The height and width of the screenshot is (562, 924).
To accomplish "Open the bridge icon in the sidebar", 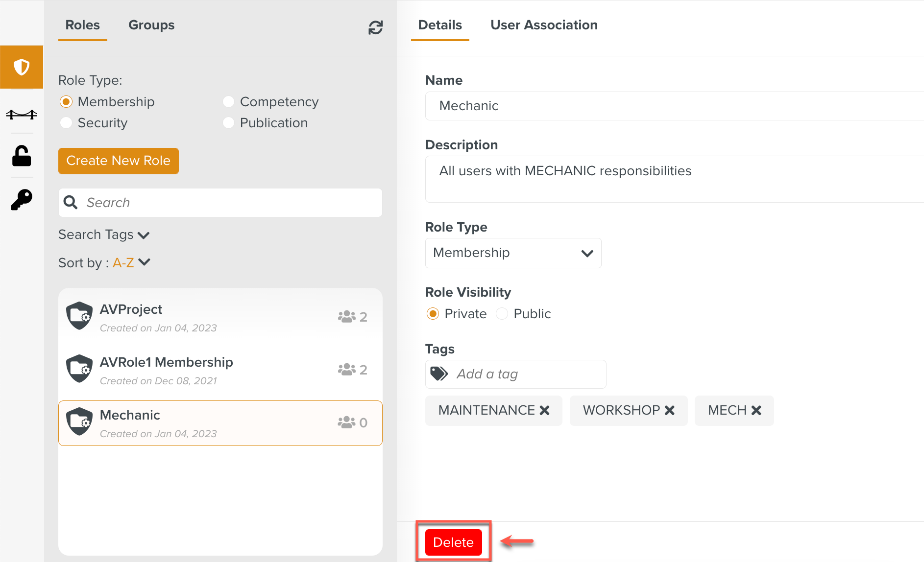I will click(22, 115).
